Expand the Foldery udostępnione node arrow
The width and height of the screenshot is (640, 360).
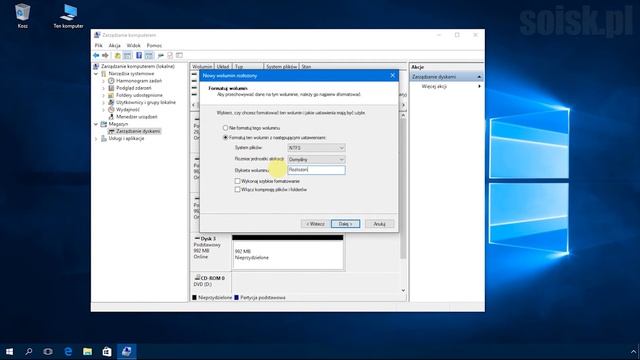coord(104,96)
